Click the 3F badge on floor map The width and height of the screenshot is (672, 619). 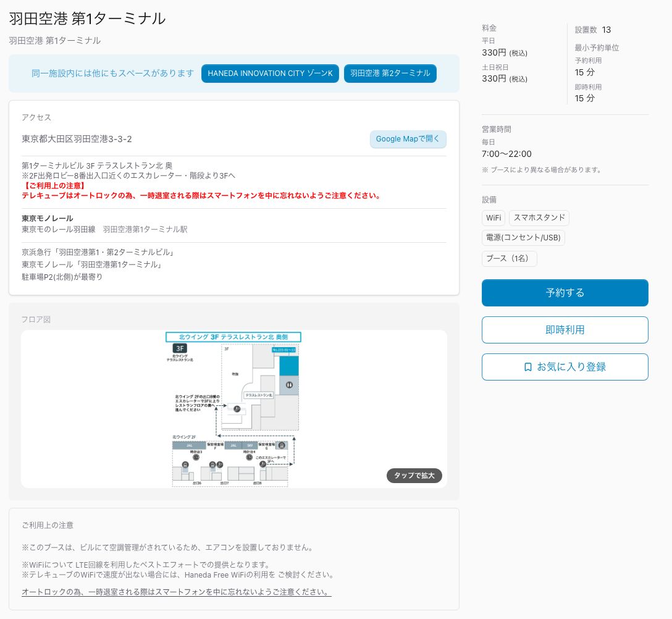pos(180,348)
